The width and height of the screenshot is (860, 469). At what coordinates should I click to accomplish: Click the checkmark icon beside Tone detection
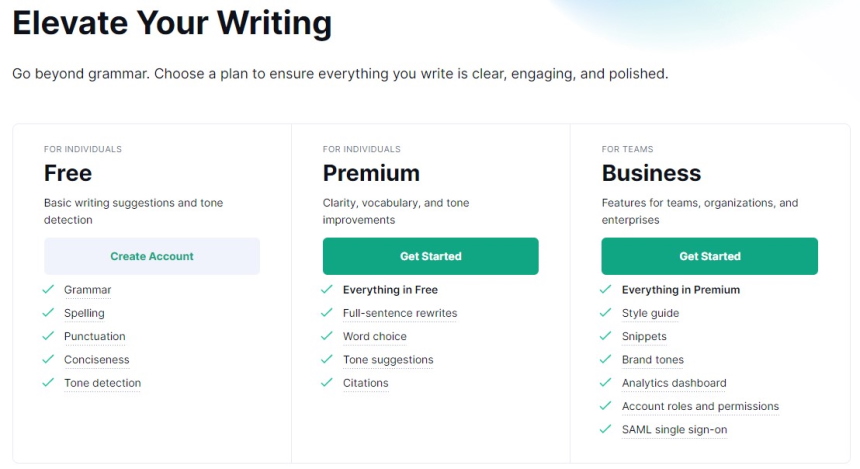(x=48, y=382)
